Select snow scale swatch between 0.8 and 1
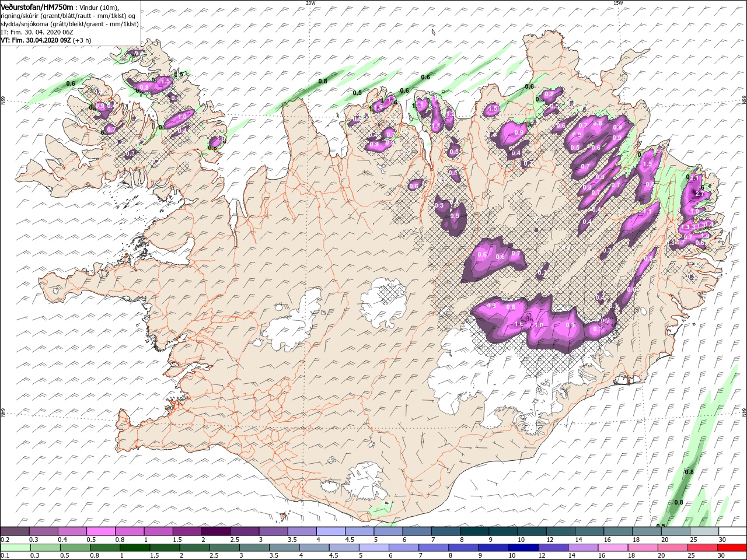747x560 pixels. [130, 531]
